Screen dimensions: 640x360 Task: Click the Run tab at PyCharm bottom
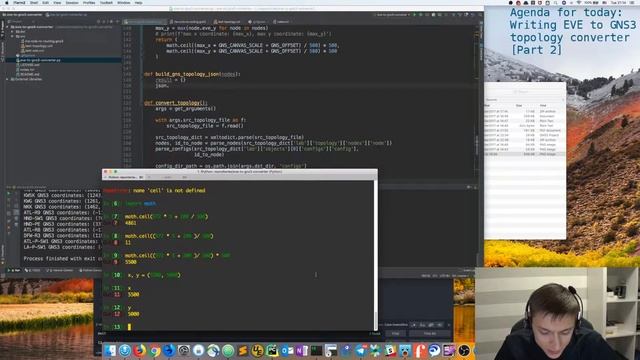14,270
